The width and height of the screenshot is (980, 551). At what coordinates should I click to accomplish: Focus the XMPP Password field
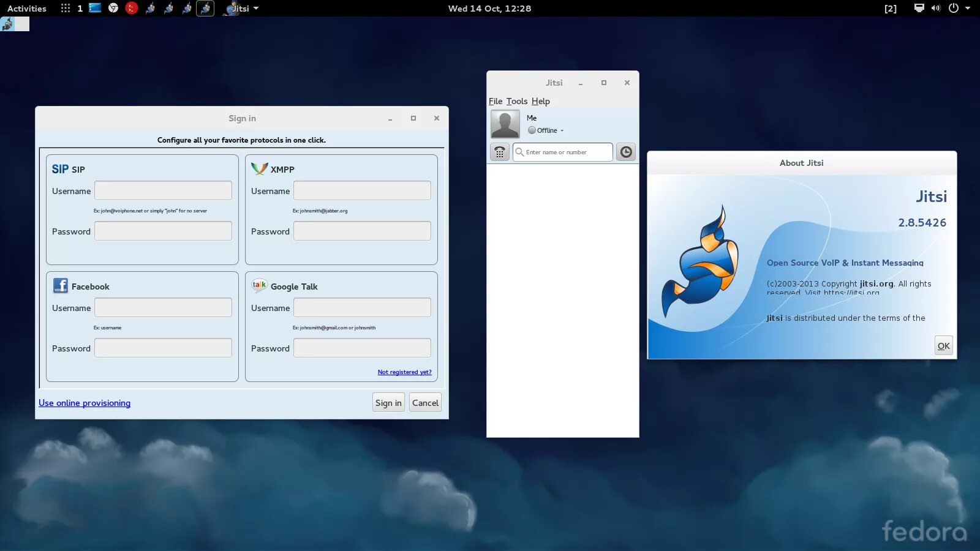362,231
